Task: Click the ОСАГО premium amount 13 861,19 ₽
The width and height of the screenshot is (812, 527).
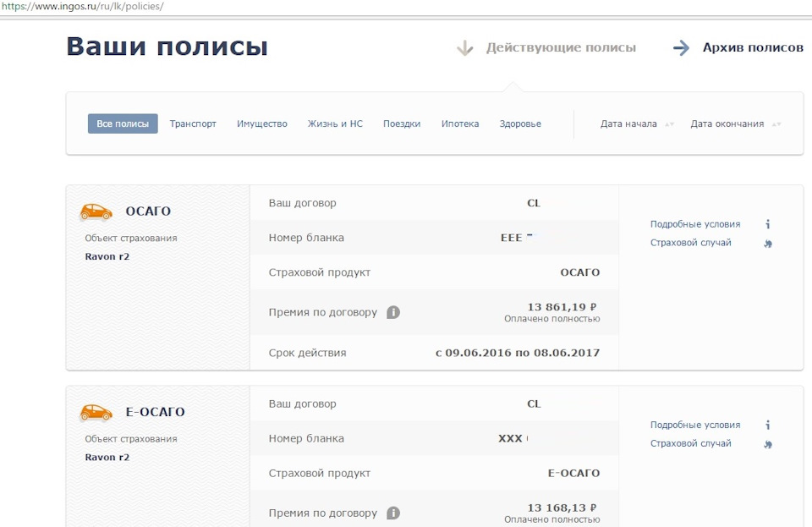Action: pos(562,307)
